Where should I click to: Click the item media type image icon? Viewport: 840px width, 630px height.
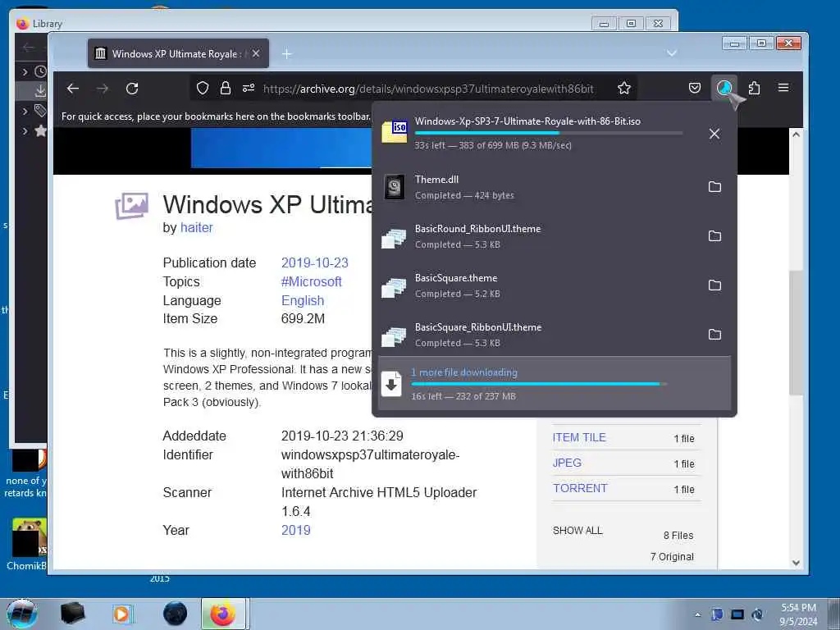[x=132, y=206]
